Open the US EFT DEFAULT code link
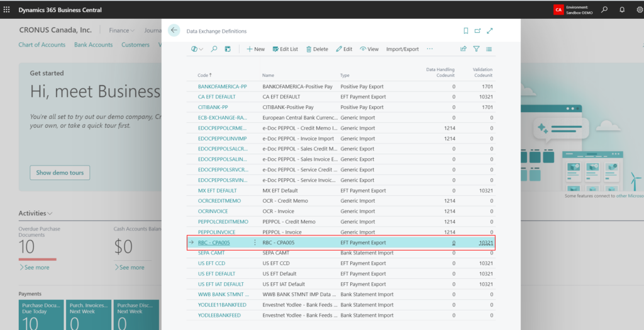This screenshot has height=330, width=644. point(216,273)
